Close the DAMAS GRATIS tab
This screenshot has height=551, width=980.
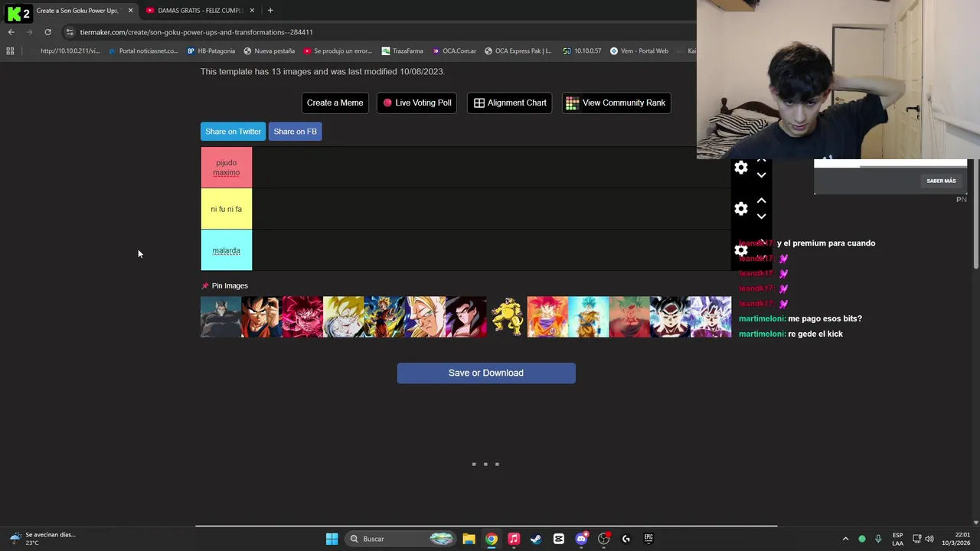(x=252, y=11)
